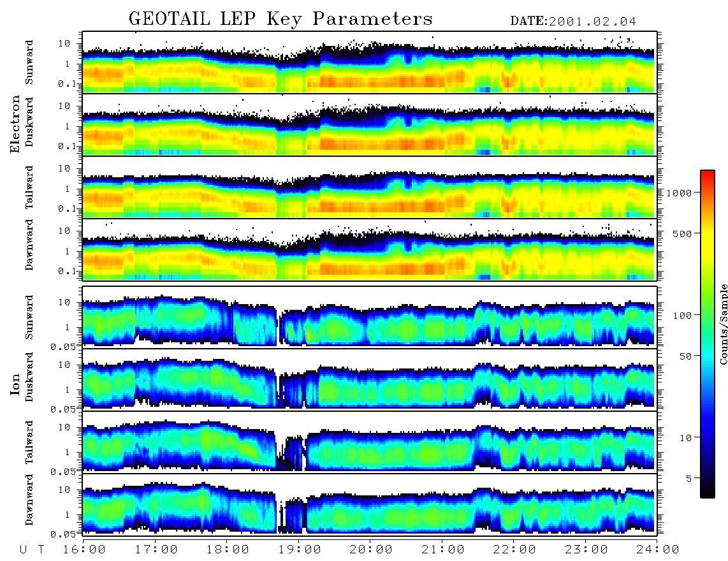Click the Ion Dawnward panel label
Viewport: 728px width, 561px height.
[29, 499]
